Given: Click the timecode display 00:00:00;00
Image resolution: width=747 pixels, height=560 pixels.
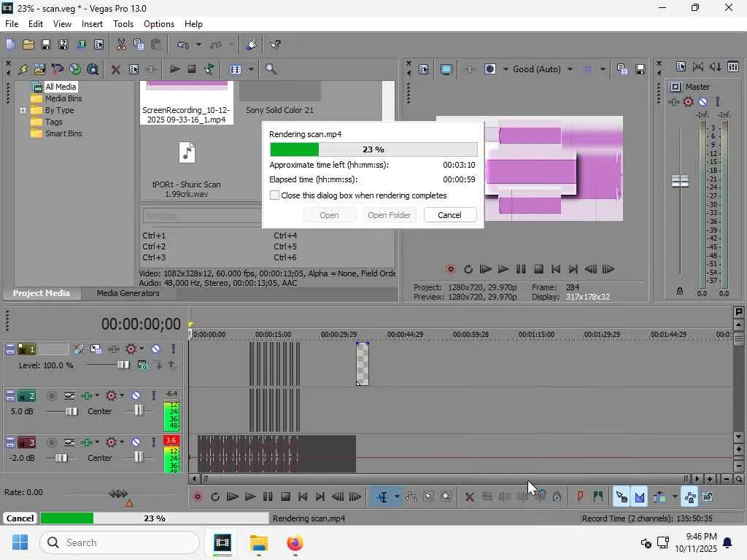Looking at the screenshot, I should tap(141, 324).
